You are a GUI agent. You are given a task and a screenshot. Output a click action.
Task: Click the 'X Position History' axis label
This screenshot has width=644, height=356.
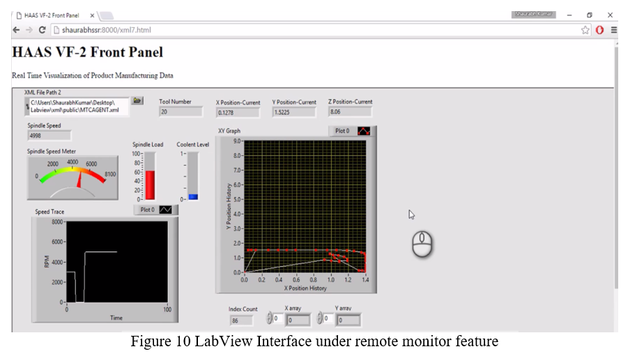click(305, 288)
